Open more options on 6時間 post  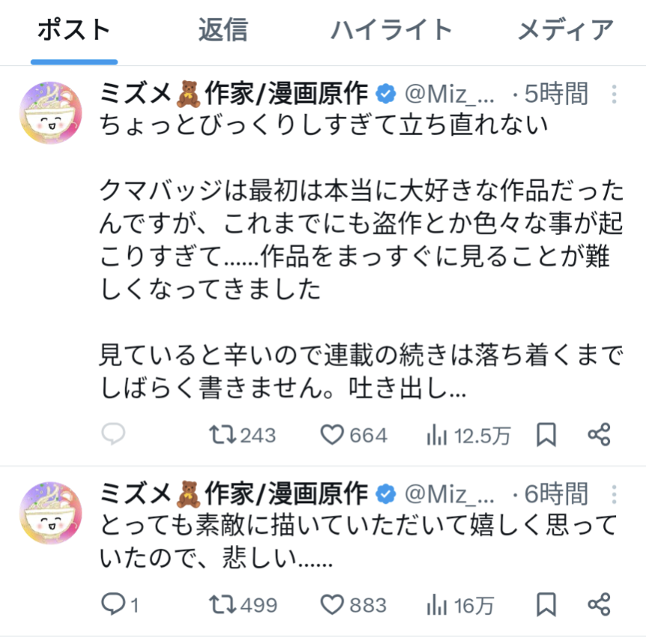click(x=614, y=494)
